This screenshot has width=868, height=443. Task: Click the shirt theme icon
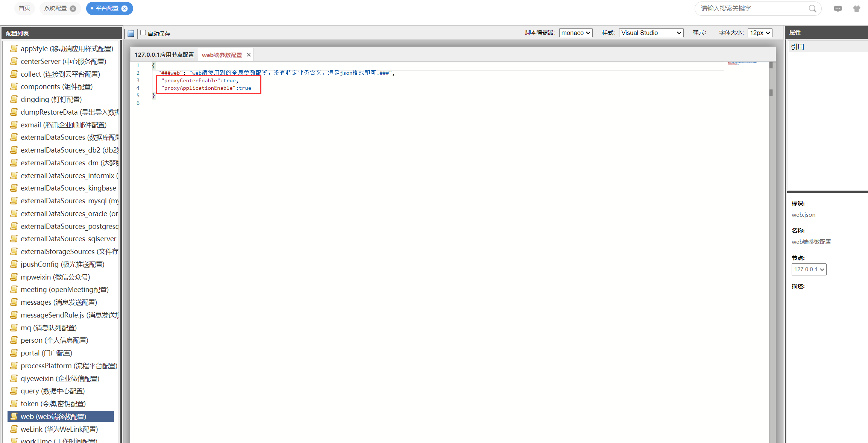[857, 9]
